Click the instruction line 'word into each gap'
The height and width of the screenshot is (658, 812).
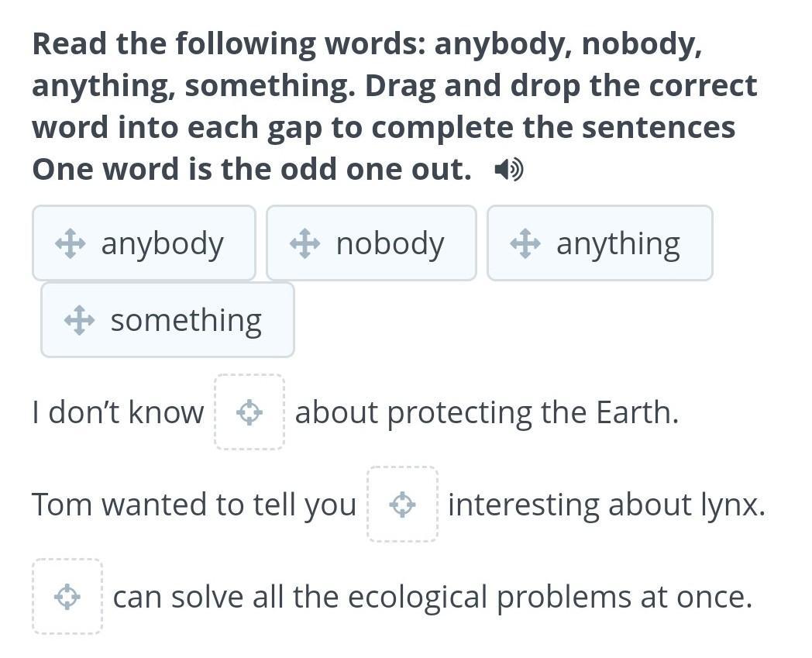coord(384,127)
